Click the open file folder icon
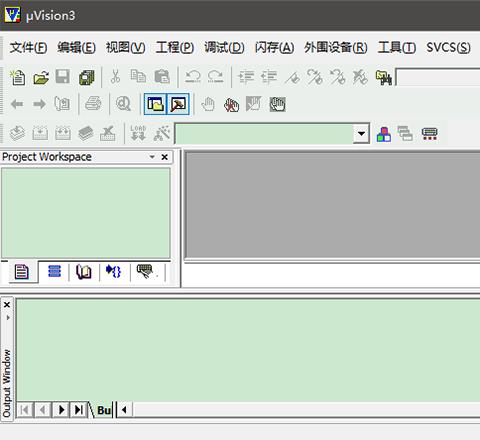 pyautogui.click(x=41, y=77)
